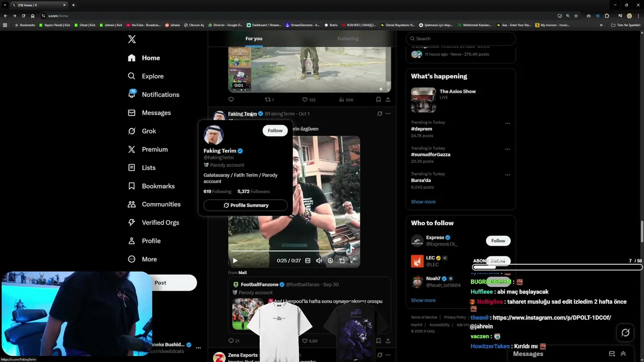Click the browser address bar
The height and width of the screenshot is (362, 644).
(x=297, y=16)
